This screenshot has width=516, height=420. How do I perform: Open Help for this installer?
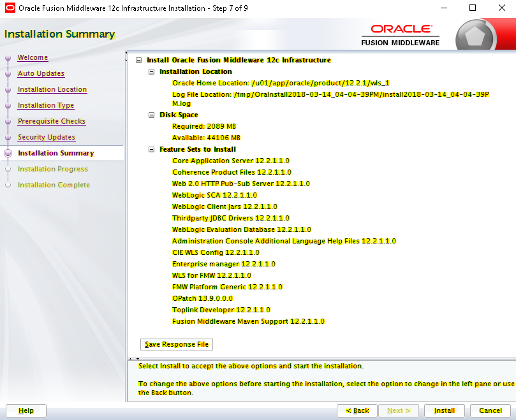coord(26,410)
